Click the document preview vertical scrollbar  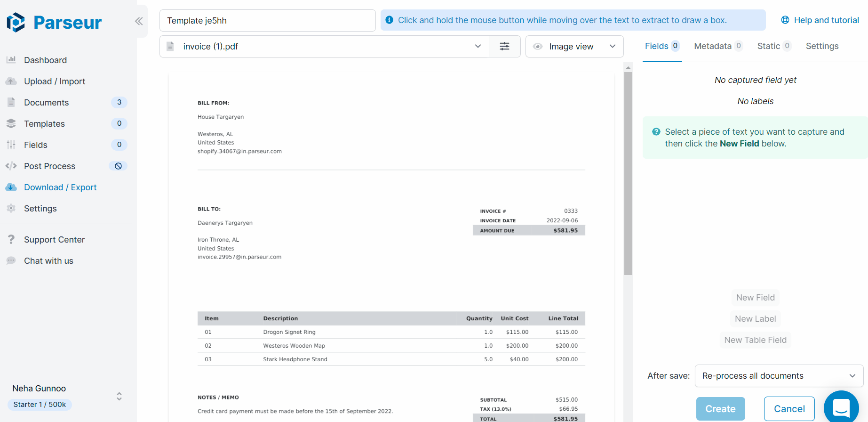[x=628, y=173]
